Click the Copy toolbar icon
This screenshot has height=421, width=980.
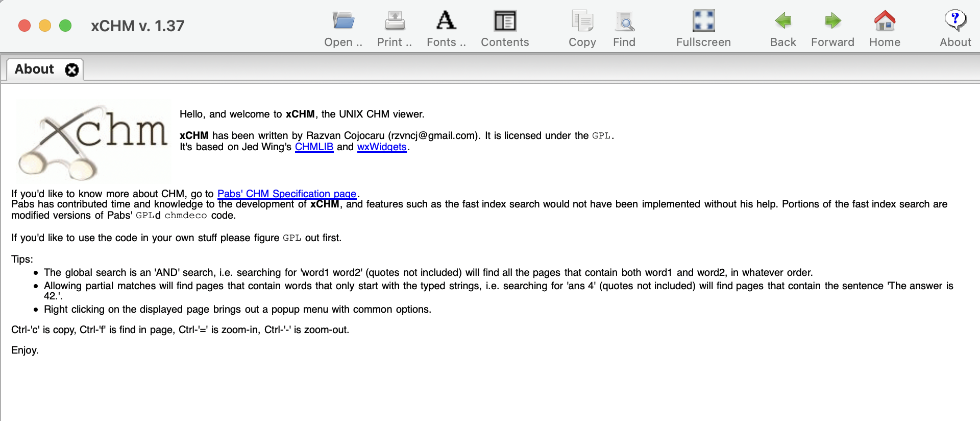click(582, 21)
